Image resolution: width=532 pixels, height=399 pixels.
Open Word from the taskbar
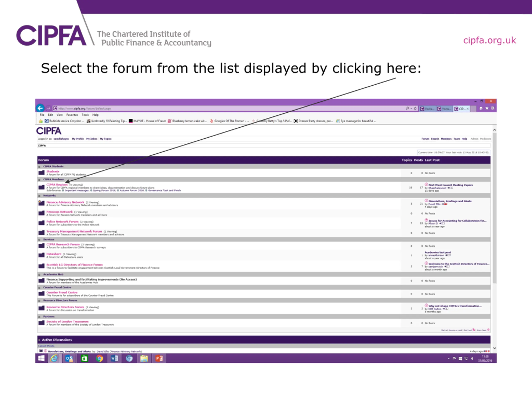(x=114, y=358)
